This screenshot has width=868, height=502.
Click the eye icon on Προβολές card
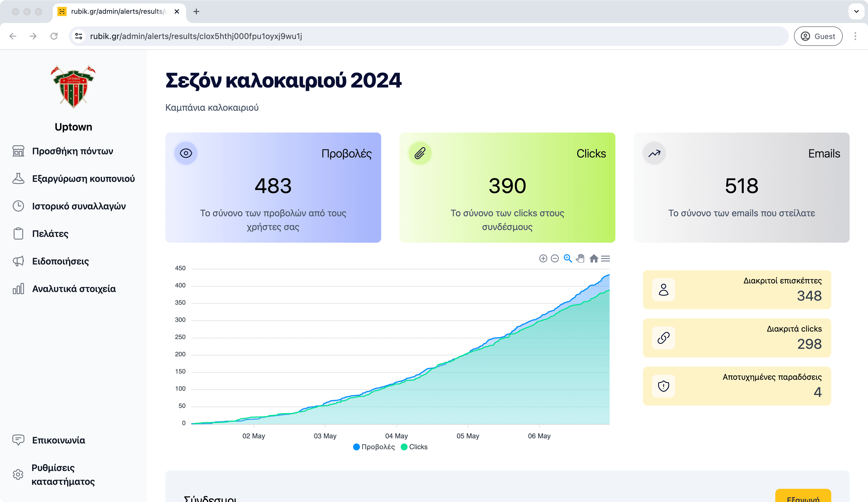coord(186,153)
